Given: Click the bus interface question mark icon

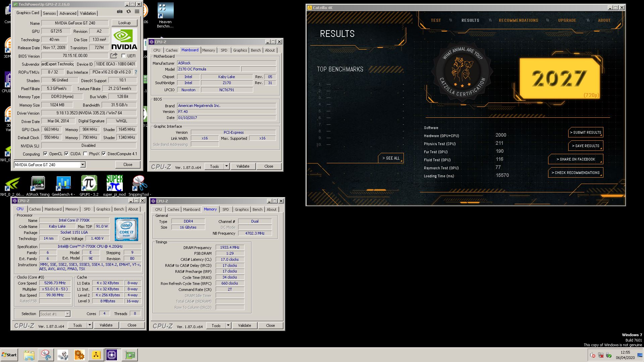Looking at the screenshot, I should pos(136,72).
